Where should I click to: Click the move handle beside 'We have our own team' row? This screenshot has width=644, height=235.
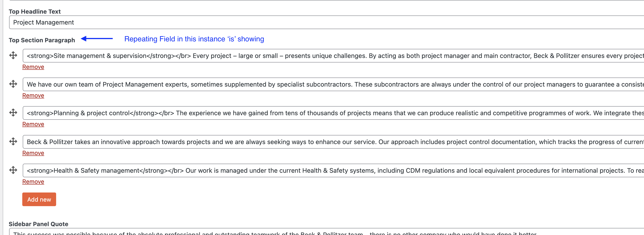point(13,84)
